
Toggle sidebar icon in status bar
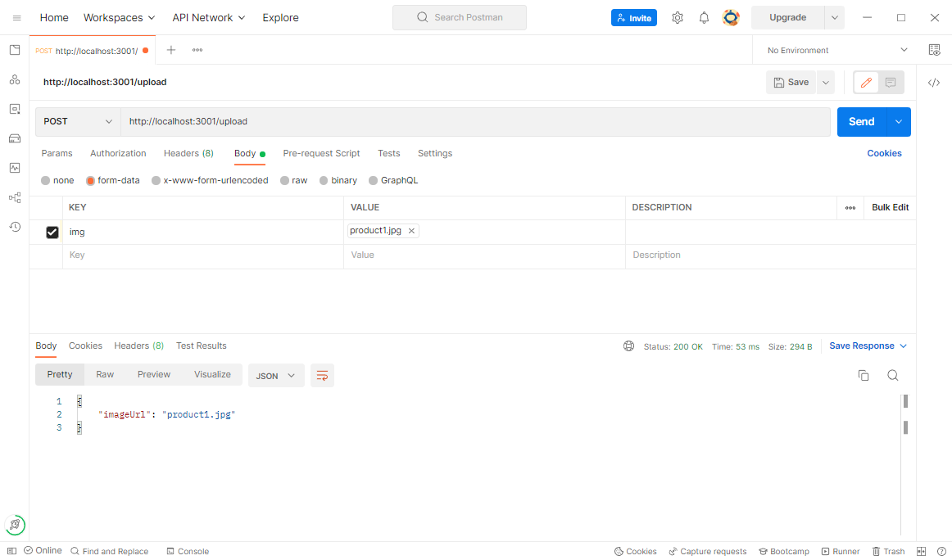click(11, 551)
